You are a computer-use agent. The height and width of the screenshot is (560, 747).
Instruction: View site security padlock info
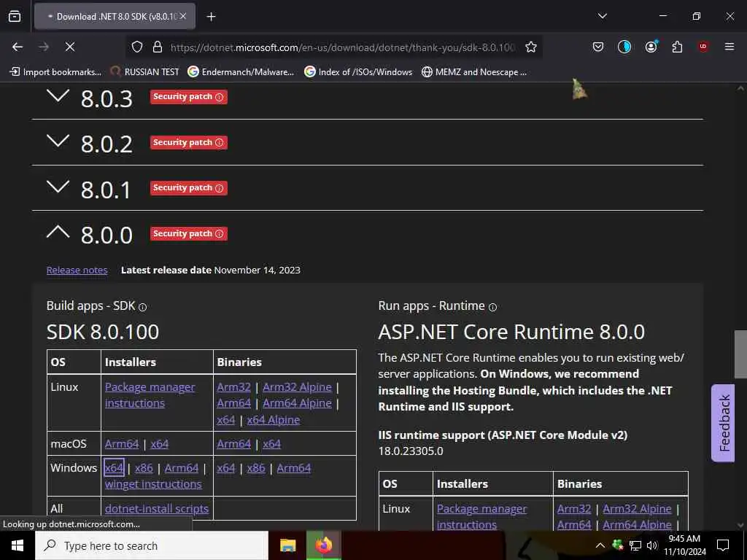158,47
